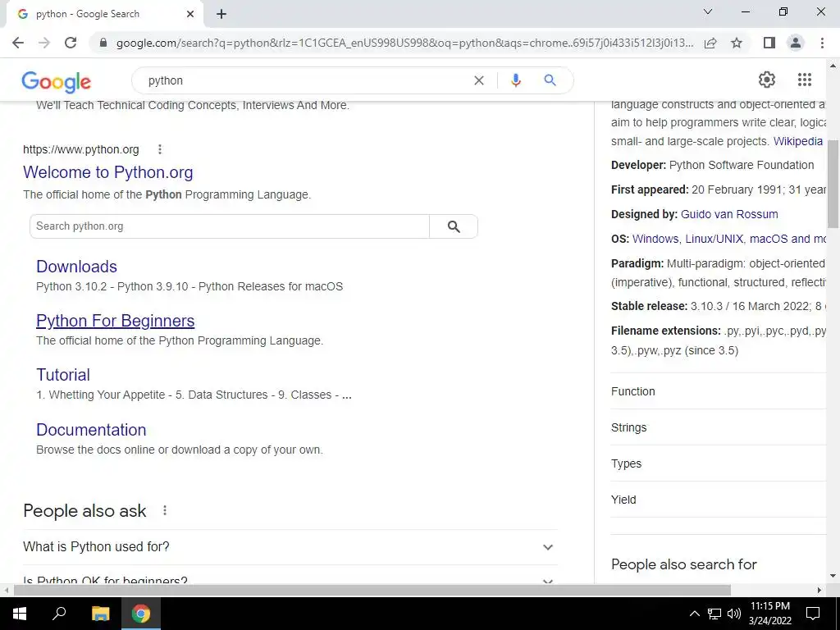
Task: Open the Welcome to Python.org result
Action: pos(107,172)
